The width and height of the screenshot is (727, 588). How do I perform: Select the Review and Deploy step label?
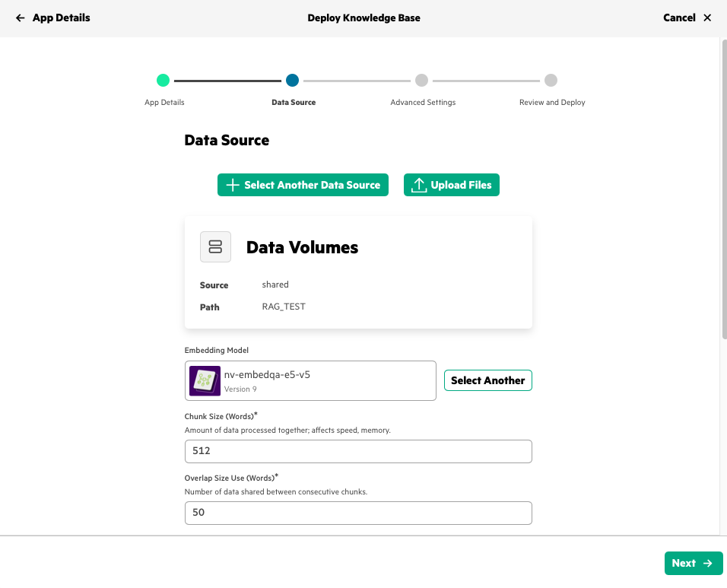click(x=552, y=103)
